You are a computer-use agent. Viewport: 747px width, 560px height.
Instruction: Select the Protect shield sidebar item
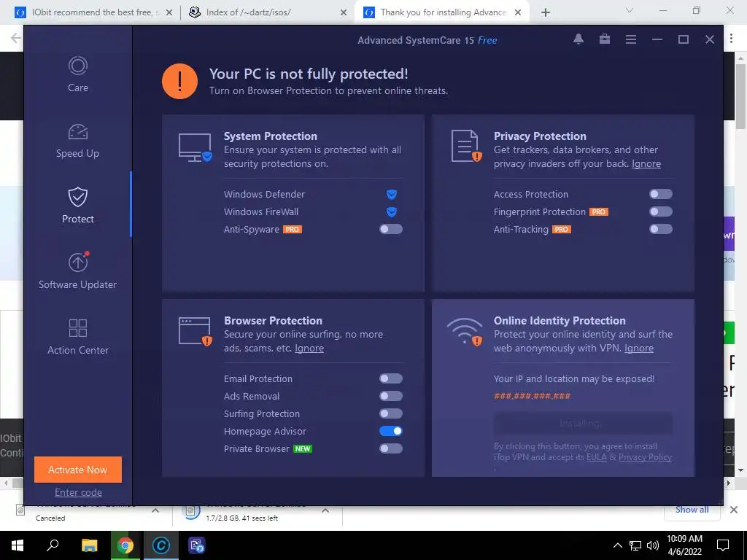pyautogui.click(x=77, y=205)
